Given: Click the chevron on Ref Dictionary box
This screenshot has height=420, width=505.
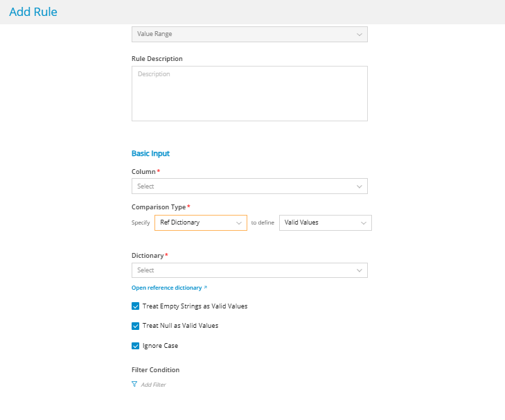Looking at the screenshot, I should [238, 222].
